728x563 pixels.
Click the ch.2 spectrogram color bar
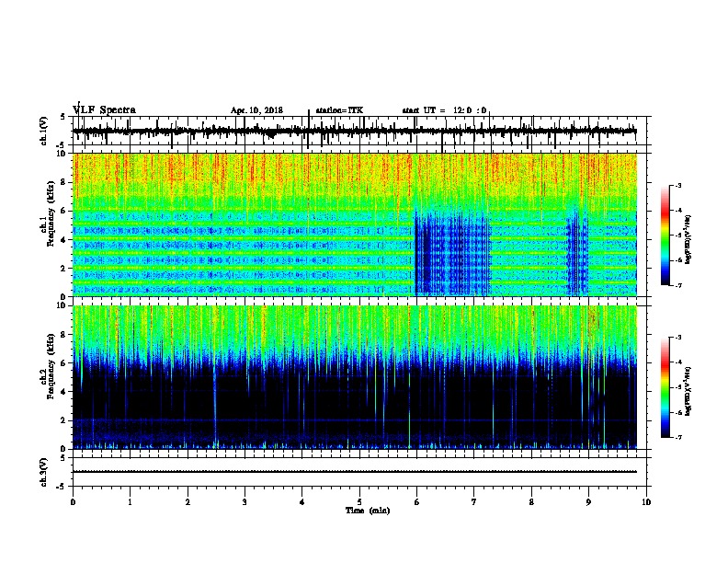665,387
